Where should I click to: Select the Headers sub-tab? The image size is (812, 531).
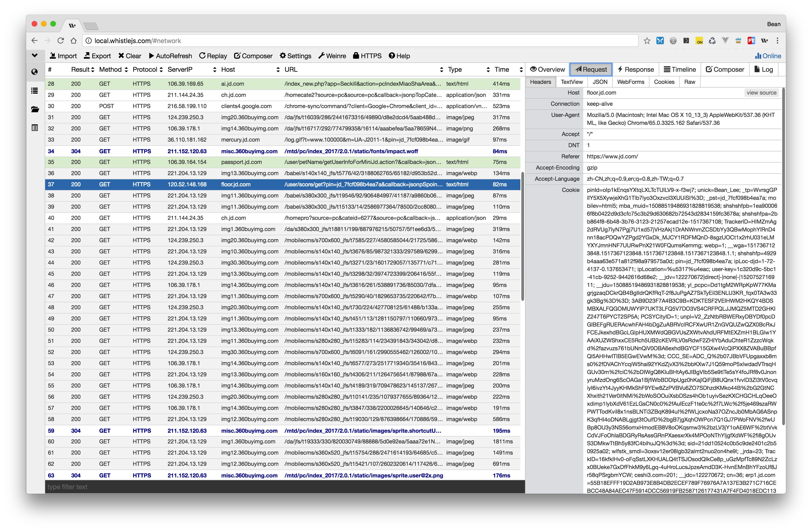click(x=540, y=82)
